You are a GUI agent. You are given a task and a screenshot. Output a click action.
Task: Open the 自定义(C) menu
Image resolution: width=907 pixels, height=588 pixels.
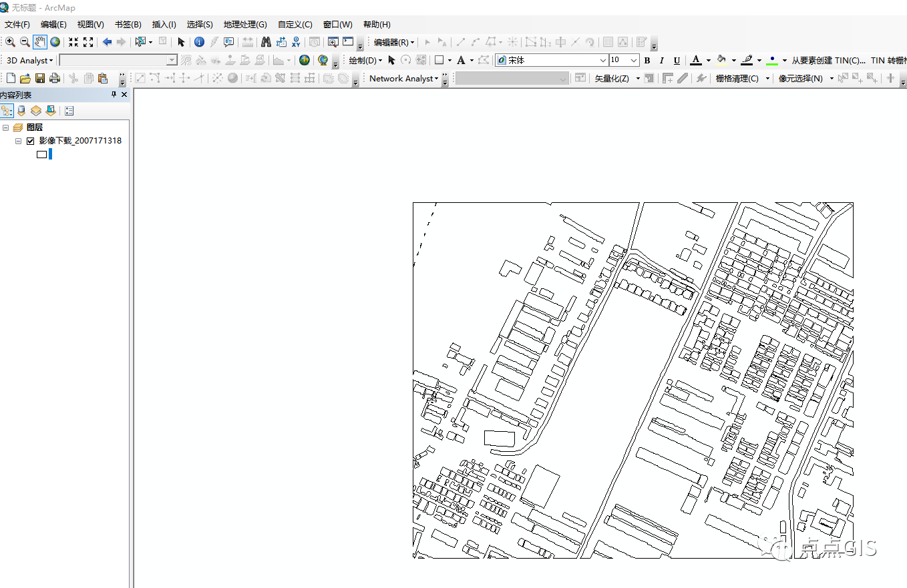pyautogui.click(x=295, y=25)
